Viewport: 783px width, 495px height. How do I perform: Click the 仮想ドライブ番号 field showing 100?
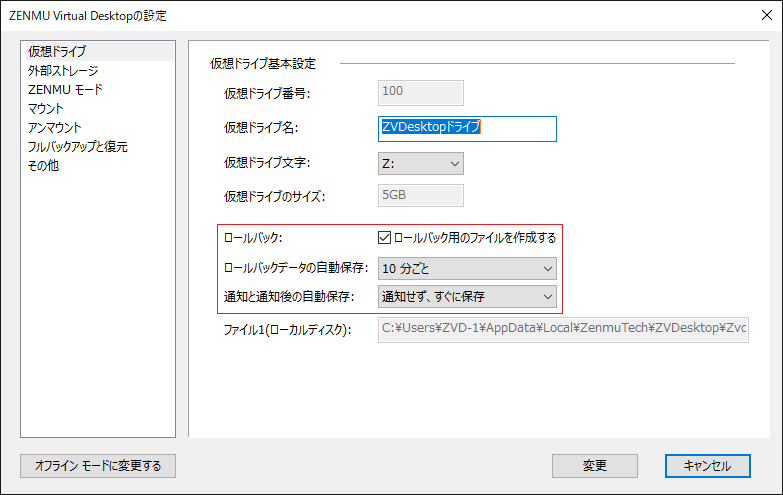(x=420, y=93)
